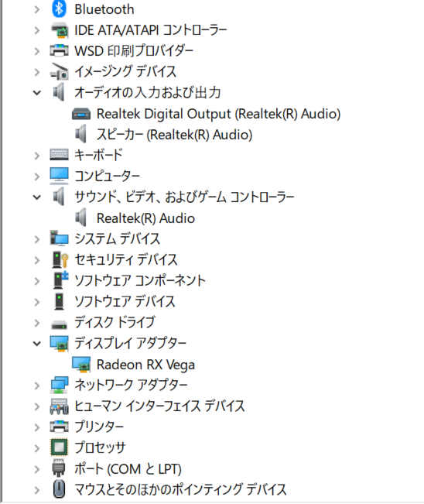424x504 pixels.
Task: Click the キーボード keyboard icon
Action: pos(59,155)
